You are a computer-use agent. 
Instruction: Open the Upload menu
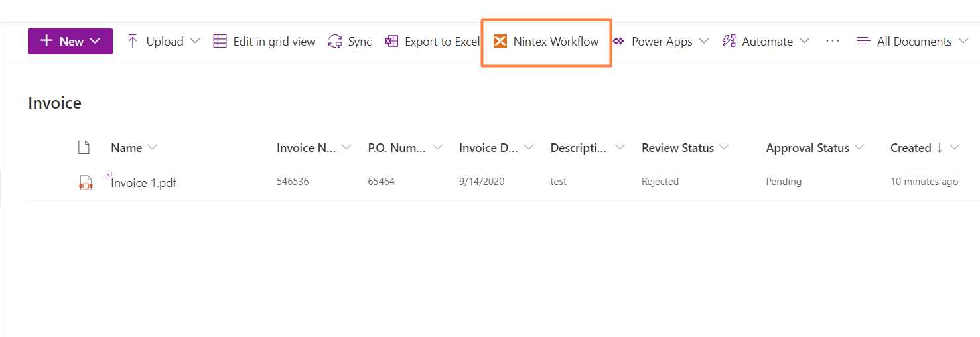[163, 41]
